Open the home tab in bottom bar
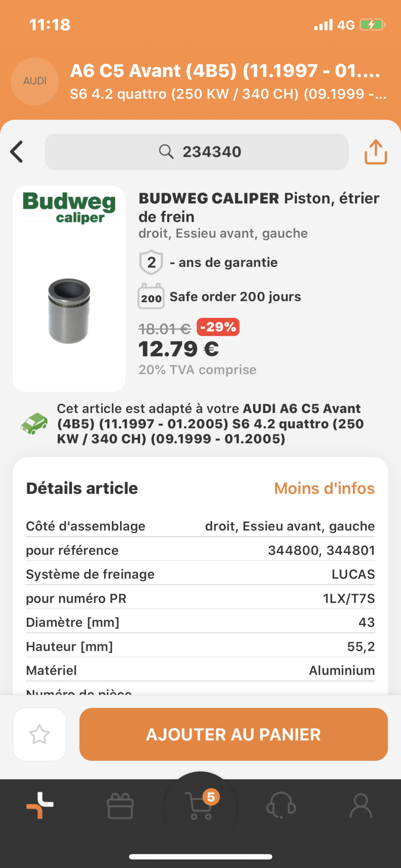The width and height of the screenshot is (401, 868). 40,805
